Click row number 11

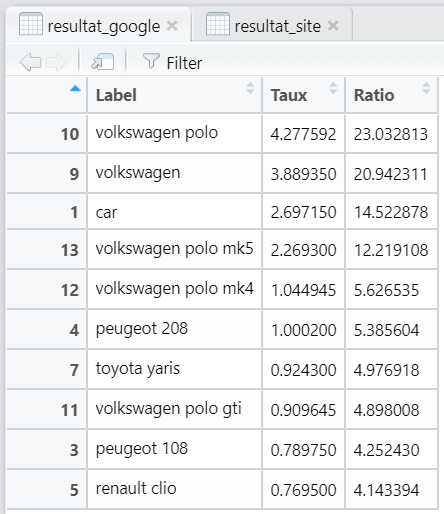point(70,410)
